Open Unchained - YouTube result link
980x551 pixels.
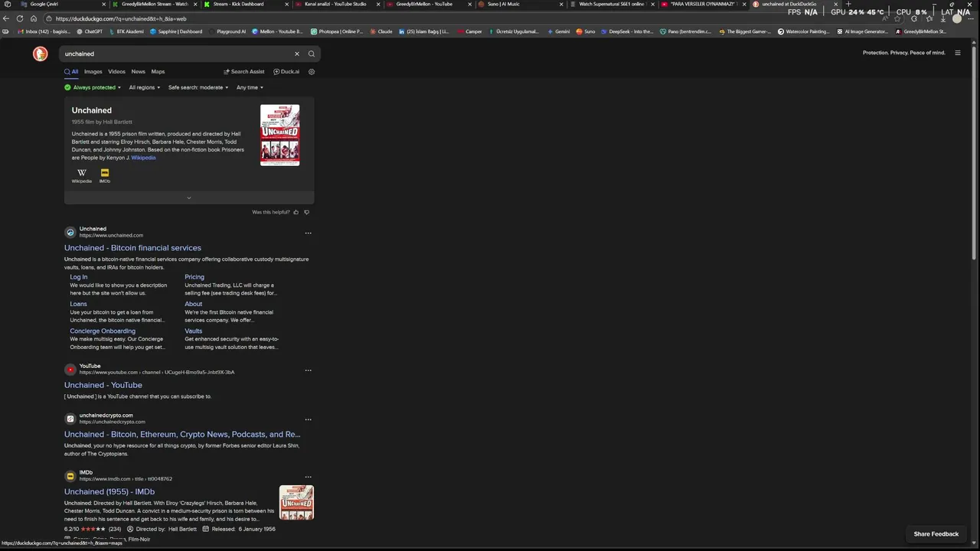click(103, 385)
